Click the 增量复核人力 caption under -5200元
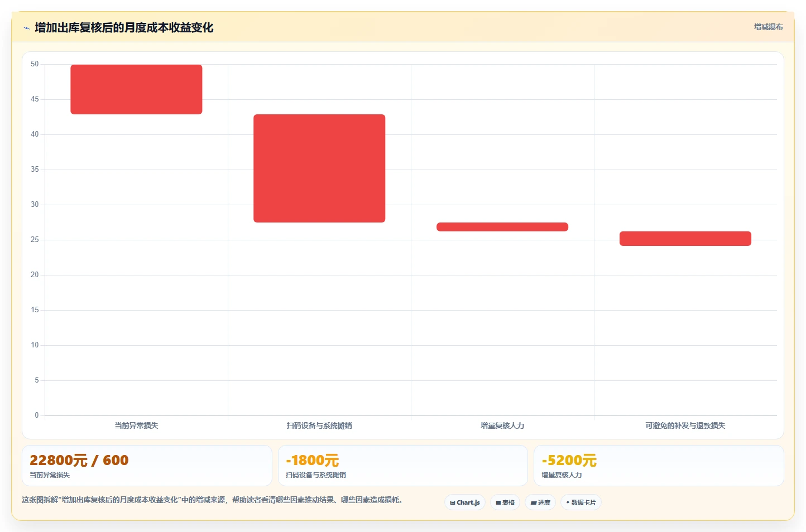 562,475
